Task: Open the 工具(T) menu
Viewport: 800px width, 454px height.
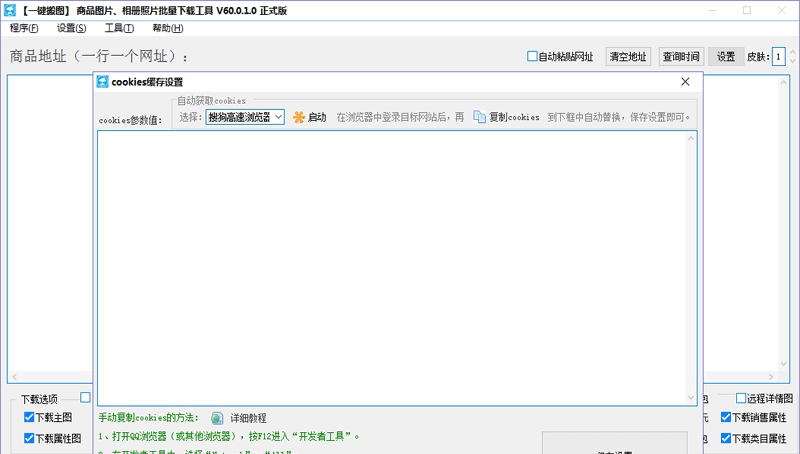Action: [x=119, y=28]
